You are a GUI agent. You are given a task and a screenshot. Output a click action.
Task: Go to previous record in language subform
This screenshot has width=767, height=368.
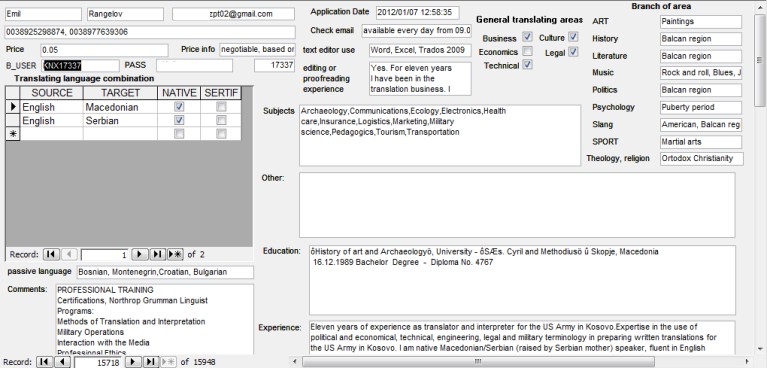pyautogui.click(x=69, y=254)
